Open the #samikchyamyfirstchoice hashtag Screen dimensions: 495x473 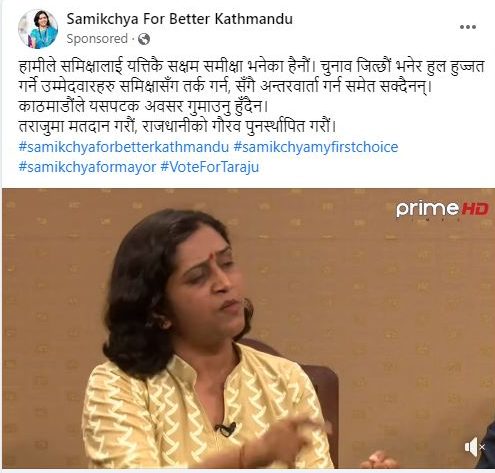click(x=316, y=147)
